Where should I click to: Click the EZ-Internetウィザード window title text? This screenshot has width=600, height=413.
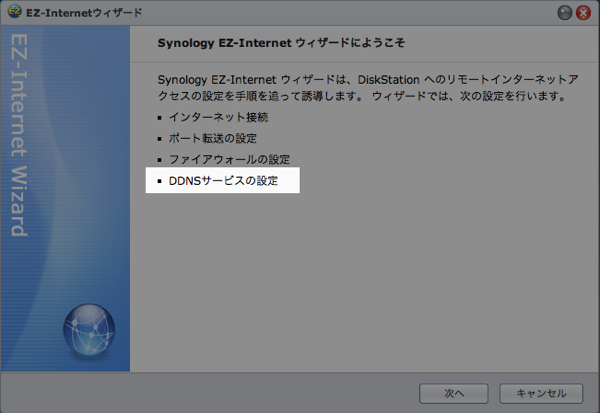84,13
